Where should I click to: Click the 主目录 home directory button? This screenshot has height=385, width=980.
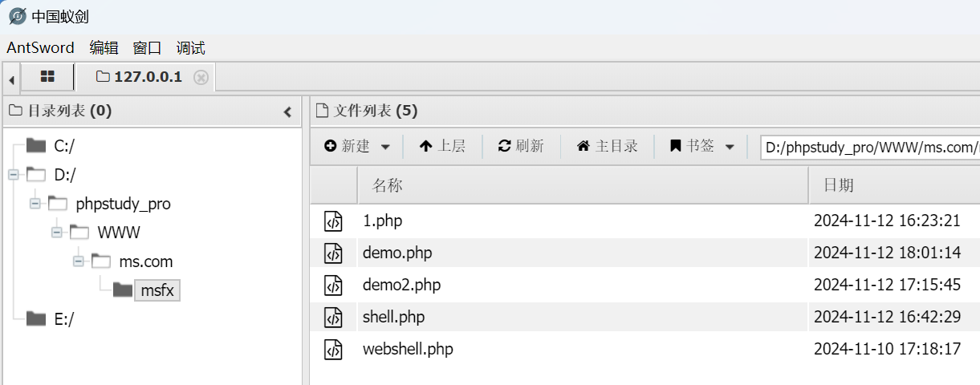pos(608,146)
